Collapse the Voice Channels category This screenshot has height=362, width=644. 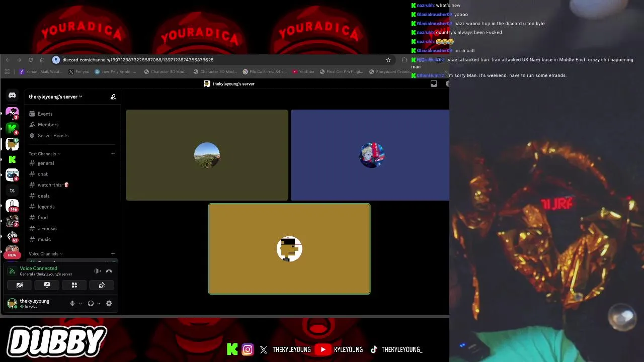45,254
